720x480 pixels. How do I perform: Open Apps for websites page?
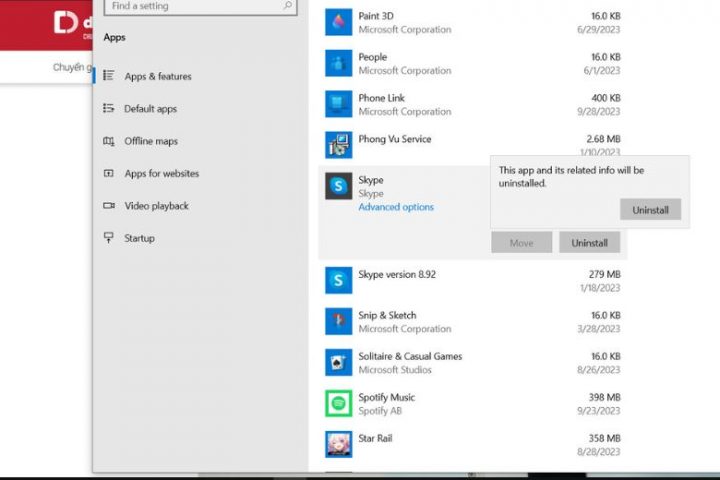(161, 174)
